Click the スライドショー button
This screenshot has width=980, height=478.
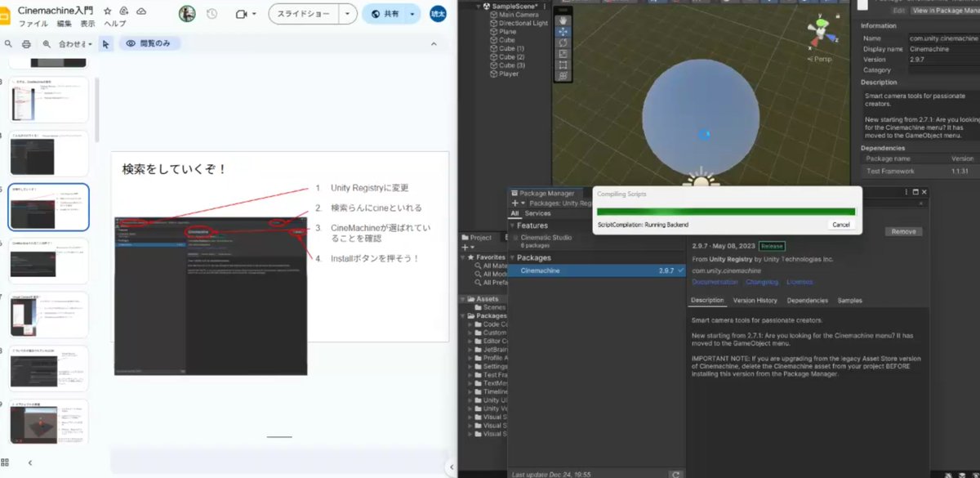[305, 14]
